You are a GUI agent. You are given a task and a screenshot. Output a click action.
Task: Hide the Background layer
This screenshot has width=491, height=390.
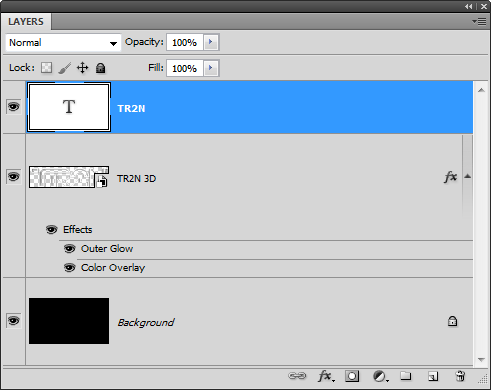(x=14, y=321)
